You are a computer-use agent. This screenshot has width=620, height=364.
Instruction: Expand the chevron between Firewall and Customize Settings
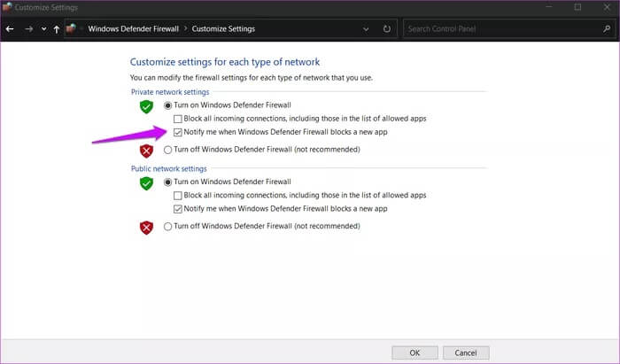coord(185,29)
